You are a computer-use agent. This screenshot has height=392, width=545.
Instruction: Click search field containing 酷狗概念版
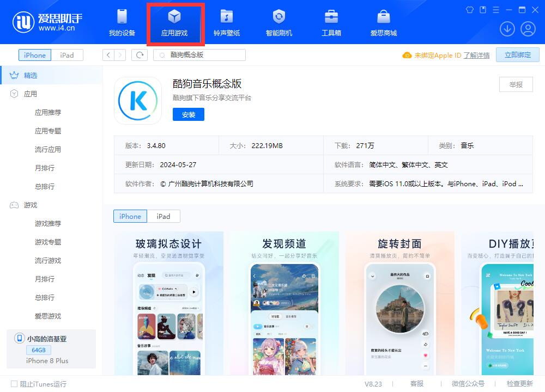click(x=199, y=55)
